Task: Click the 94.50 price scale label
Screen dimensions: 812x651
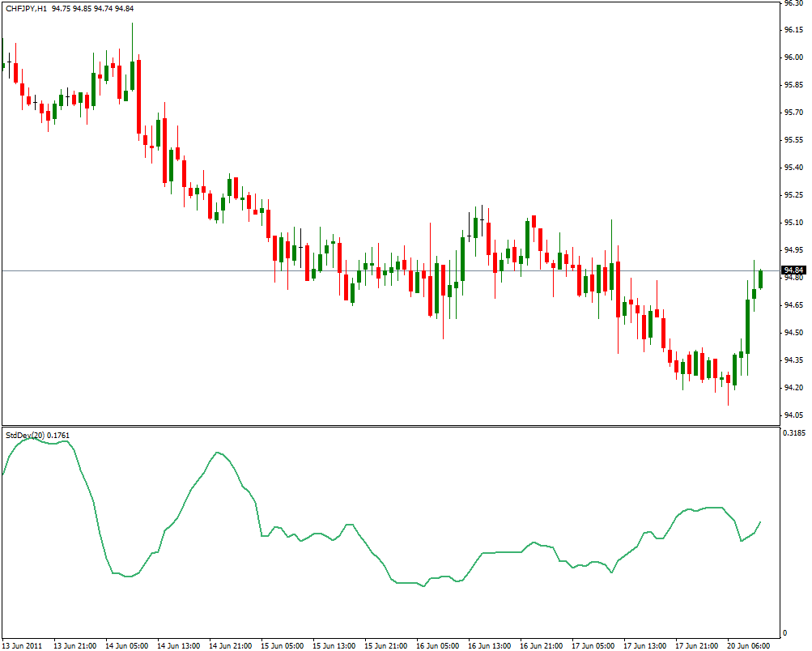Action: 793,333
